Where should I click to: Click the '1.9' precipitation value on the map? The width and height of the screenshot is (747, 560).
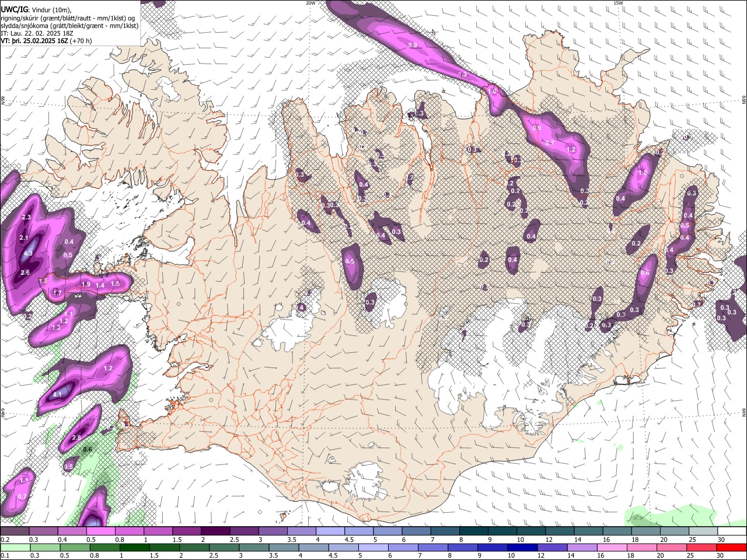click(86, 285)
